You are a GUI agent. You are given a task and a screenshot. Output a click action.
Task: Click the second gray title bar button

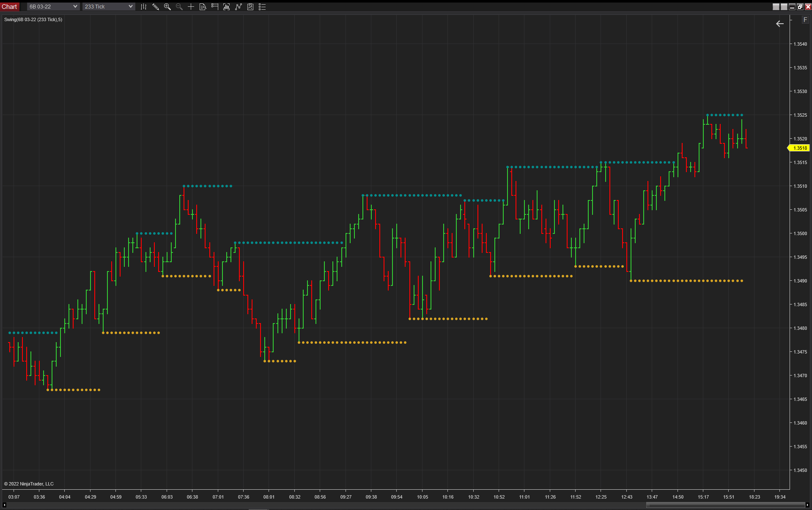coord(784,7)
